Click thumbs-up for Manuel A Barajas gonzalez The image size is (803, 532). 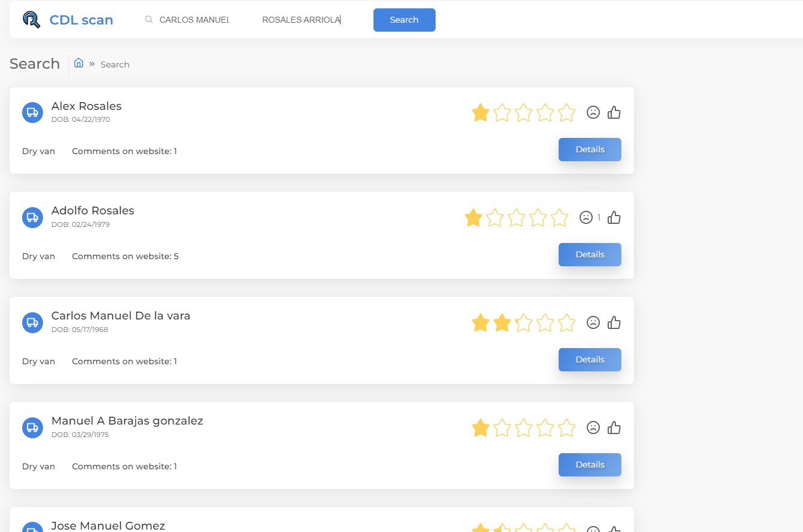tap(614, 428)
